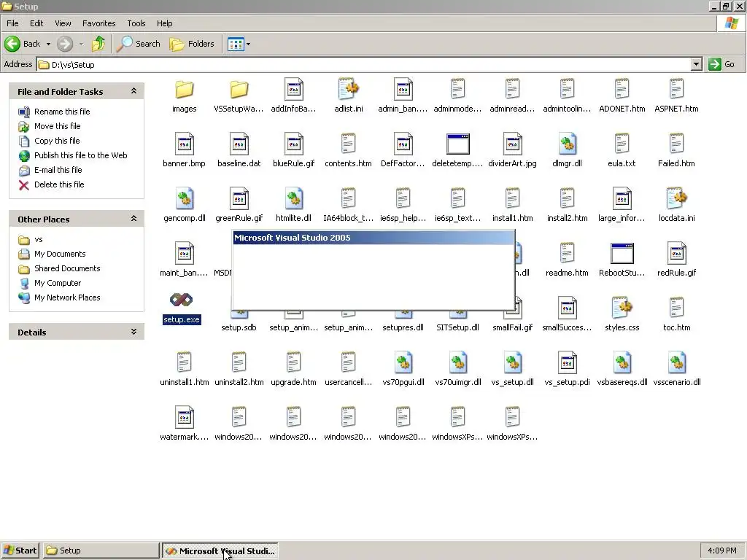
Task: Select the dividerArt.jpg file icon
Action: pyautogui.click(x=513, y=144)
